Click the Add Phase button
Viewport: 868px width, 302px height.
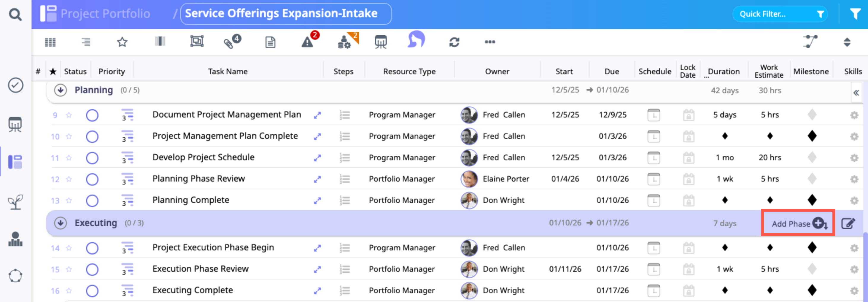click(x=798, y=223)
